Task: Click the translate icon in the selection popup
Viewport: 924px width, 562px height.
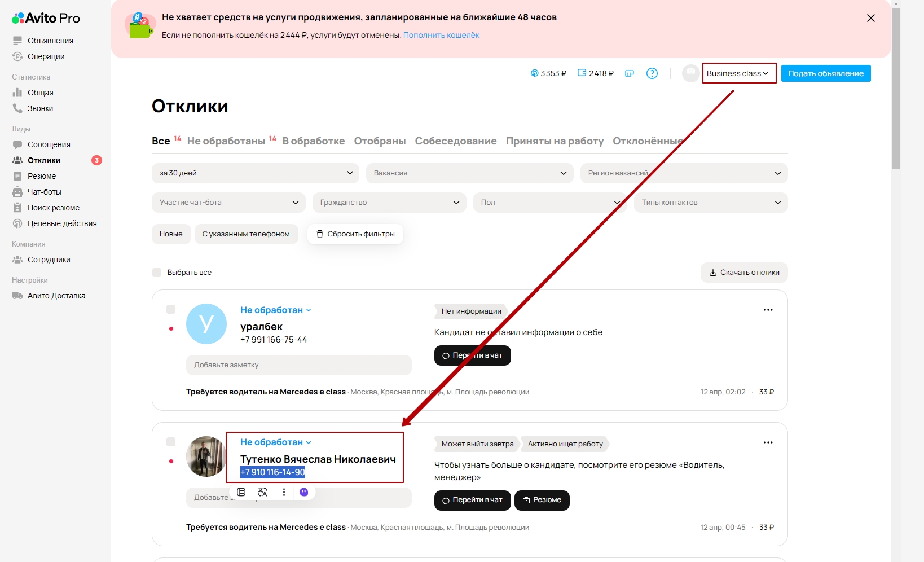Action: click(x=262, y=492)
